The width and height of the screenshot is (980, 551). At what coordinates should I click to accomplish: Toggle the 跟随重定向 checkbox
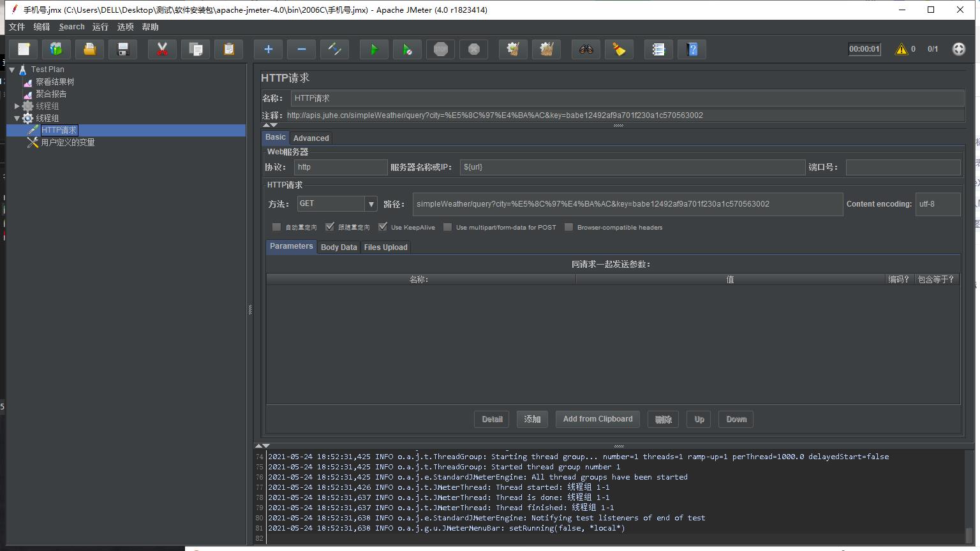tap(330, 227)
